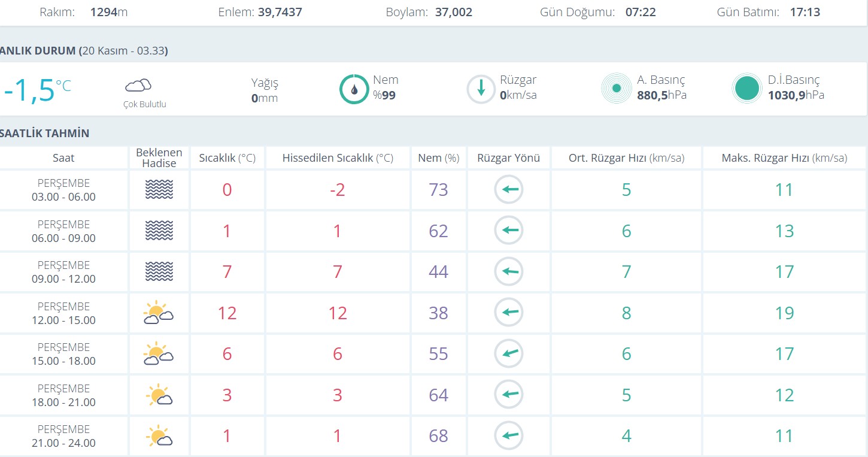Click the weather icon for 21.00 - 24.00
Viewport: 868px width, 457px height.
pos(159,436)
